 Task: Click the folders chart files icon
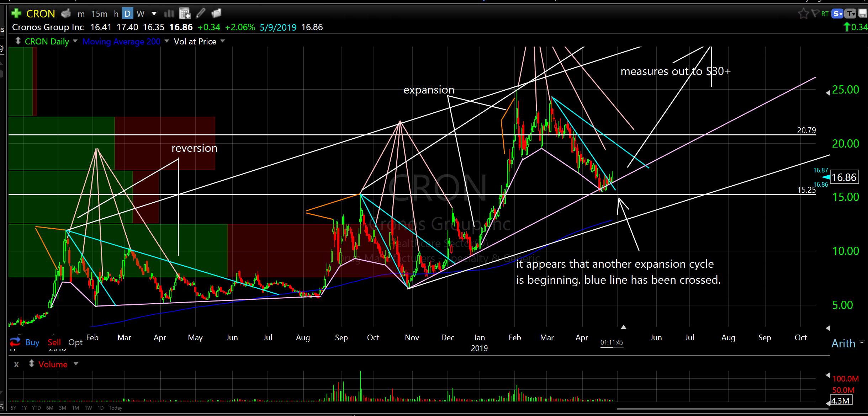pyautogui.click(x=216, y=14)
